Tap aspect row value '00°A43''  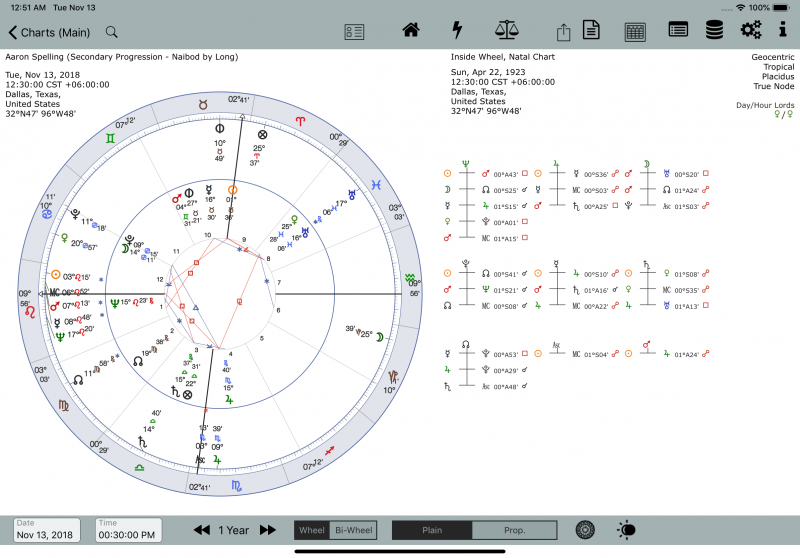(506, 174)
